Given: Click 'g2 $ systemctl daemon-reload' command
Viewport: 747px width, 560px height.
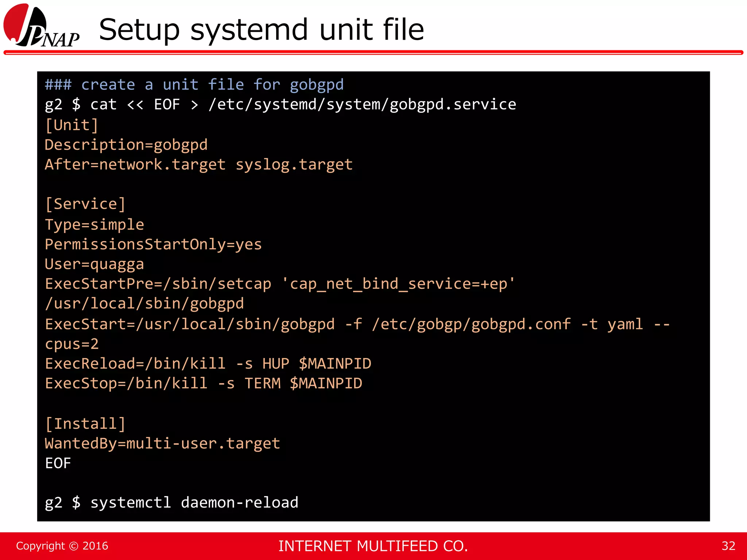Looking at the screenshot, I should (x=172, y=503).
